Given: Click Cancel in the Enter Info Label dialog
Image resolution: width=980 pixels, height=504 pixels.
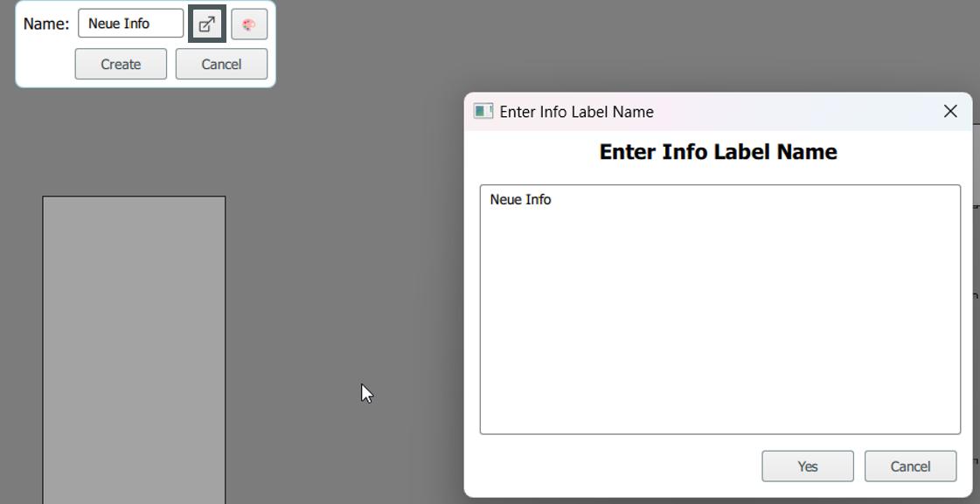Looking at the screenshot, I should [910, 466].
